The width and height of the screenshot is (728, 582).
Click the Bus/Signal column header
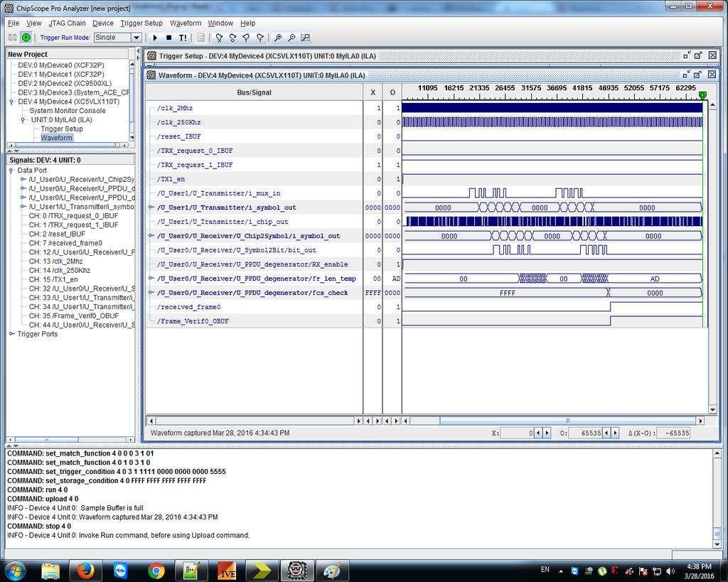[x=254, y=92]
